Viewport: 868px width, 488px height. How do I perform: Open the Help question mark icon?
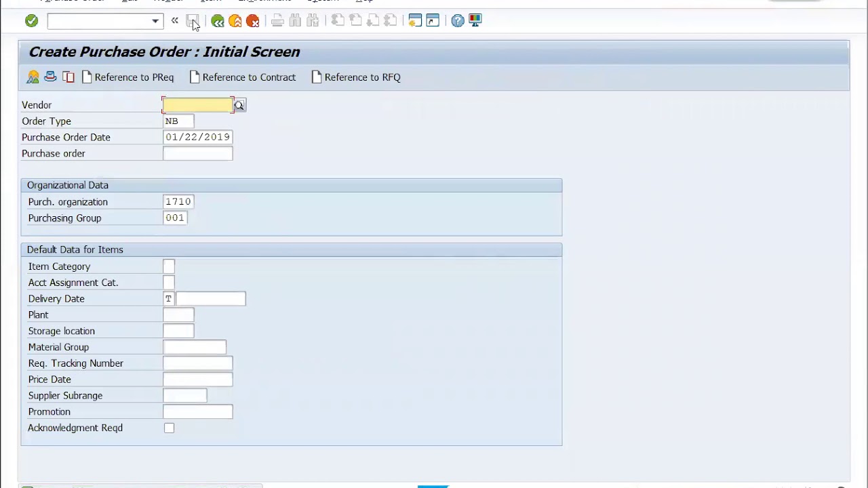tap(458, 21)
